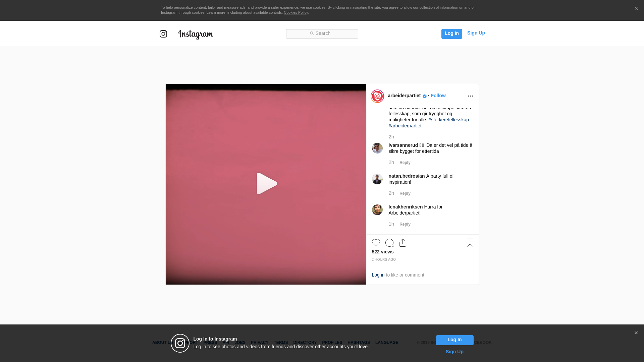Click the 2h timestamp on ivarsannerud comment
This screenshot has width=644, height=362.
[391, 162]
